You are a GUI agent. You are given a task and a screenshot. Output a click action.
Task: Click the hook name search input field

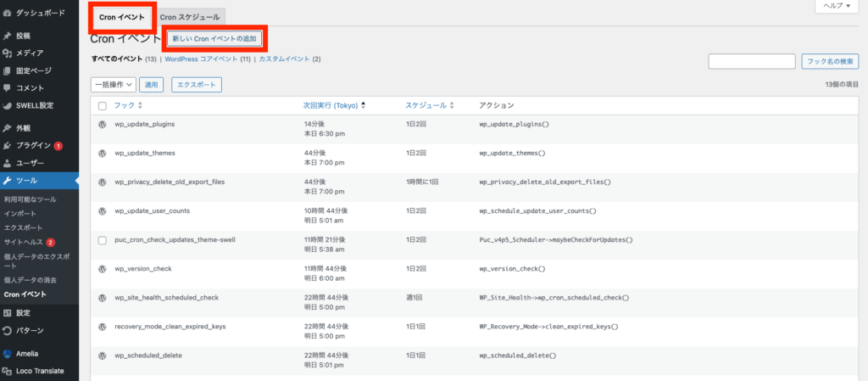pos(751,61)
